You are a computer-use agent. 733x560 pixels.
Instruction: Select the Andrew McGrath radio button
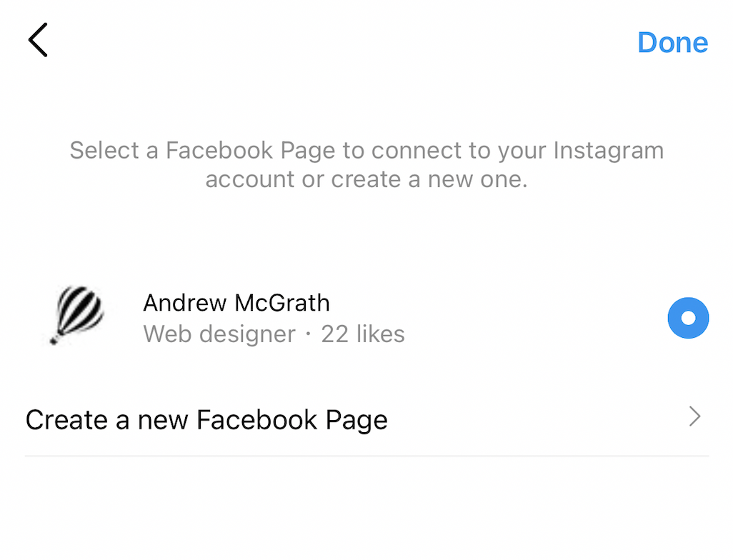click(x=688, y=318)
